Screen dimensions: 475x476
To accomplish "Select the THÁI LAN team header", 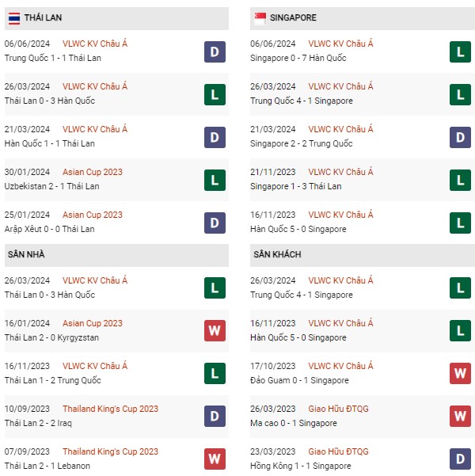I will 44,17.
